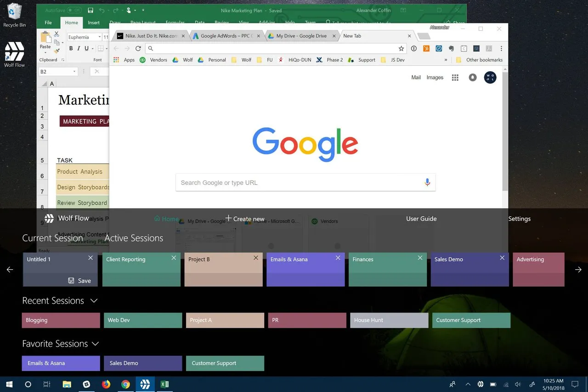Click the Evernote elephant extension icon

[451, 48]
